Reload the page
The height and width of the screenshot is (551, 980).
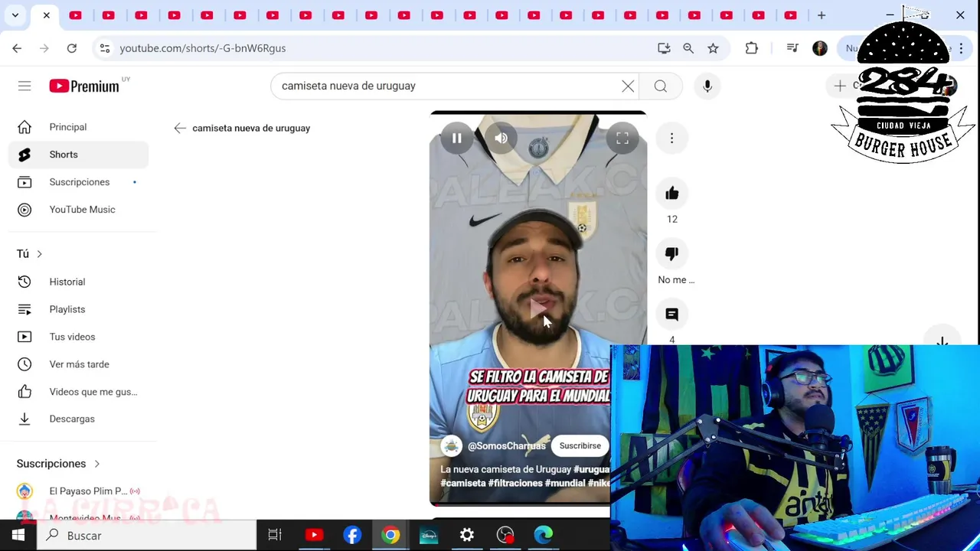coord(71,48)
